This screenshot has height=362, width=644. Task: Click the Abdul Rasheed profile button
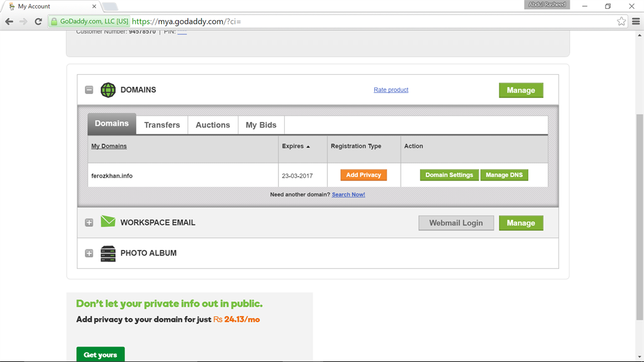(547, 5)
